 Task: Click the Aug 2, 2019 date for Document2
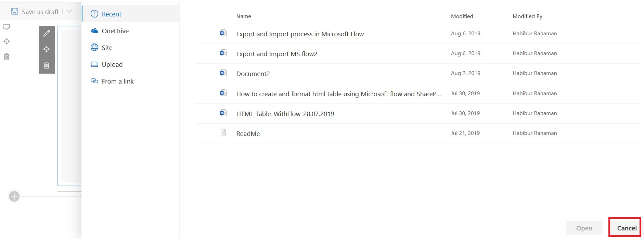point(465,73)
